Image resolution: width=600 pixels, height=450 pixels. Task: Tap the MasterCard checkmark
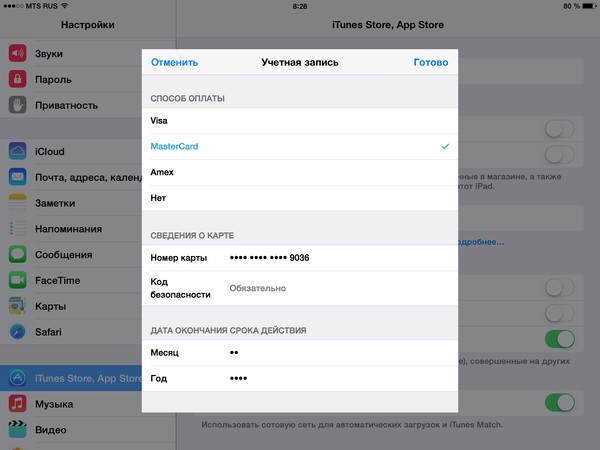[x=445, y=146]
